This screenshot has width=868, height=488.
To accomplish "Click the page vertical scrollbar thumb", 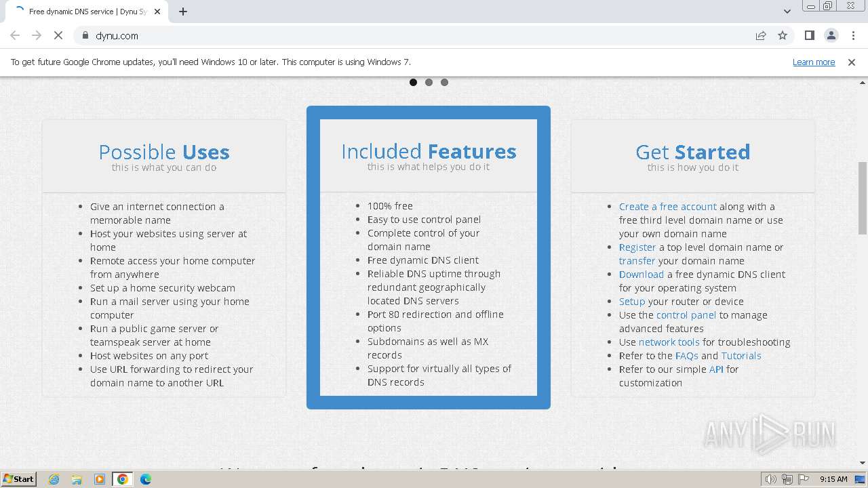I will (863, 198).
